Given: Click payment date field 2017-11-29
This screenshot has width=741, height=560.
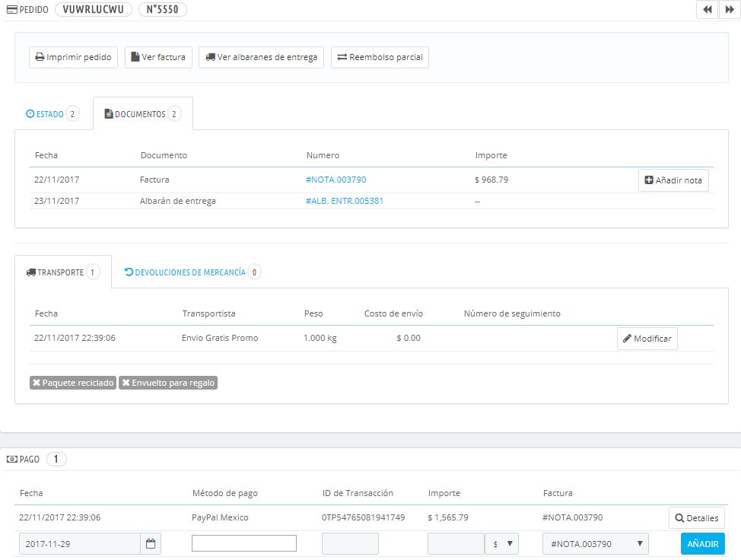Looking at the screenshot, I should click(79, 544).
